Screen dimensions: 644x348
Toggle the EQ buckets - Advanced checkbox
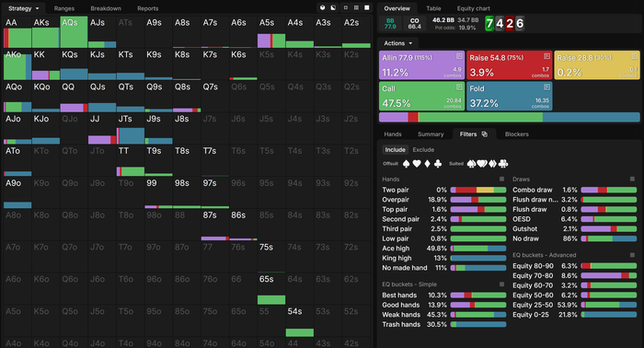[632, 255]
